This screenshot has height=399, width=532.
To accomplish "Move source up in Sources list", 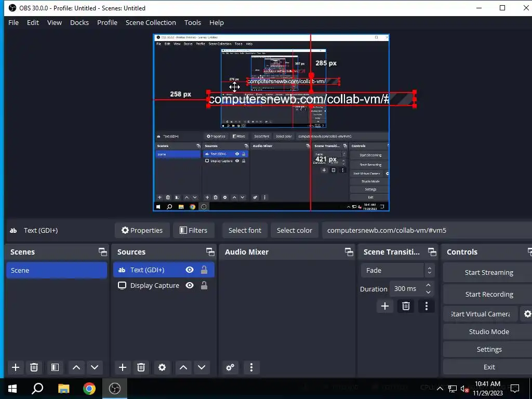I will [183, 367].
